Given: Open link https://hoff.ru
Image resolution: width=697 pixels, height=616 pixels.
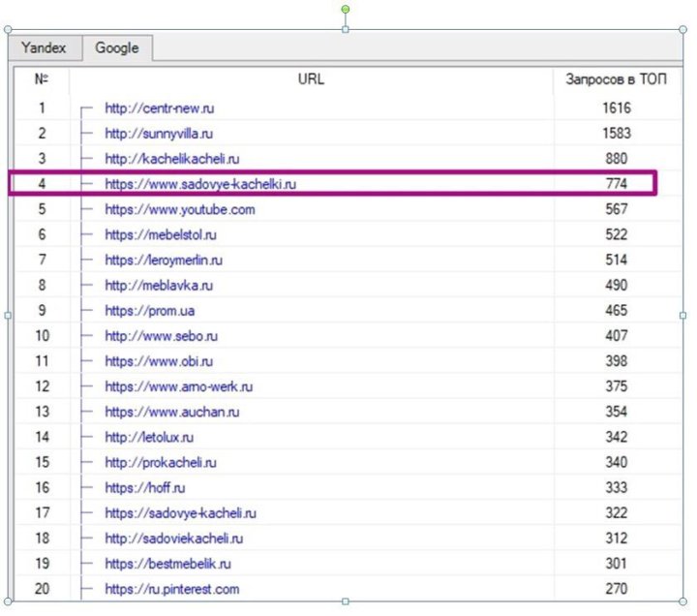Looking at the screenshot, I should pyautogui.click(x=145, y=488).
